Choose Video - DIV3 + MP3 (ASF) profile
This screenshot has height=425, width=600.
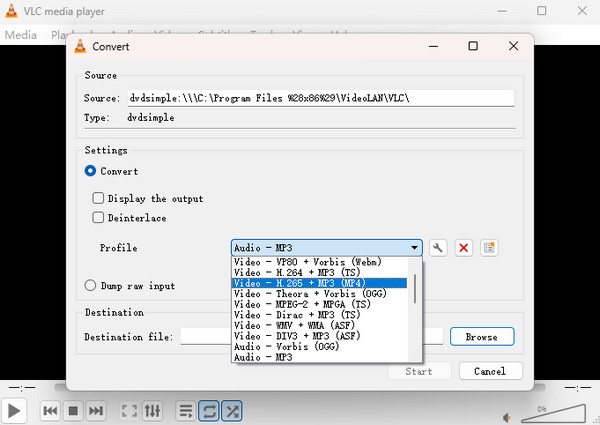[320, 336]
